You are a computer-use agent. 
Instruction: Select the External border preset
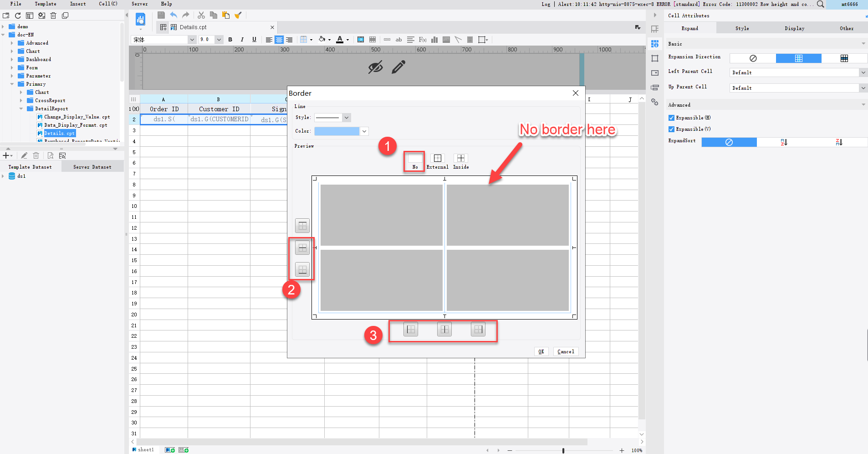(437, 161)
